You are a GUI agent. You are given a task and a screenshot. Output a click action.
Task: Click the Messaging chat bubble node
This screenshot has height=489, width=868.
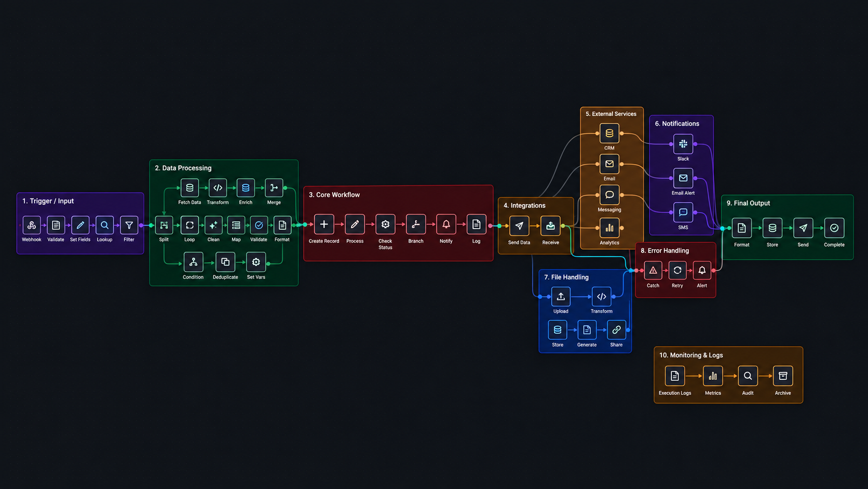(x=609, y=195)
